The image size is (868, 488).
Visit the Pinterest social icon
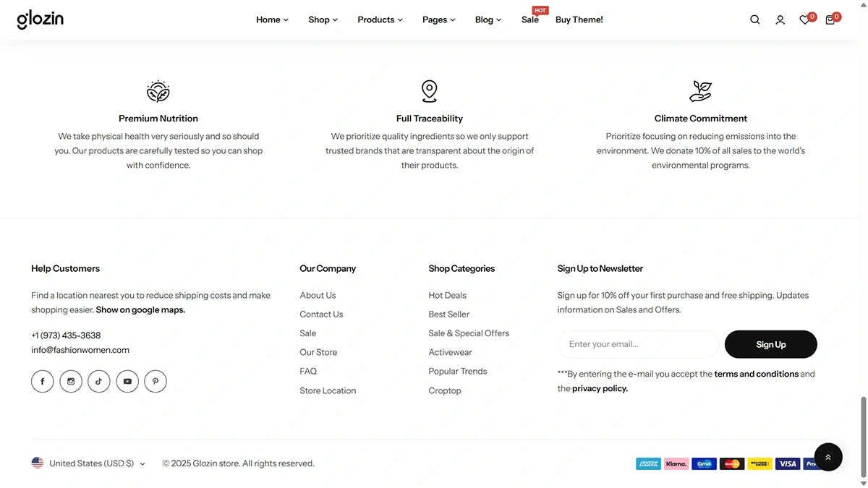(x=156, y=381)
